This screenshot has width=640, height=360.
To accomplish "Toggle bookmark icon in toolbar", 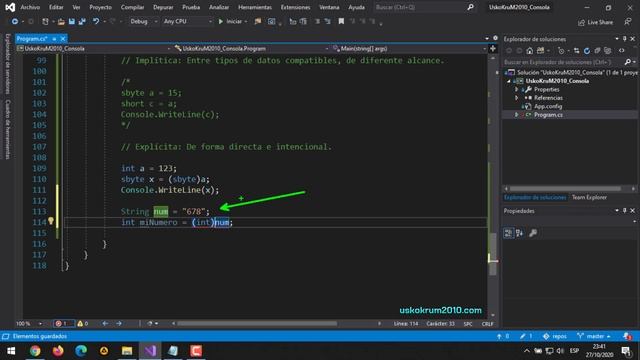I will (341, 21).
